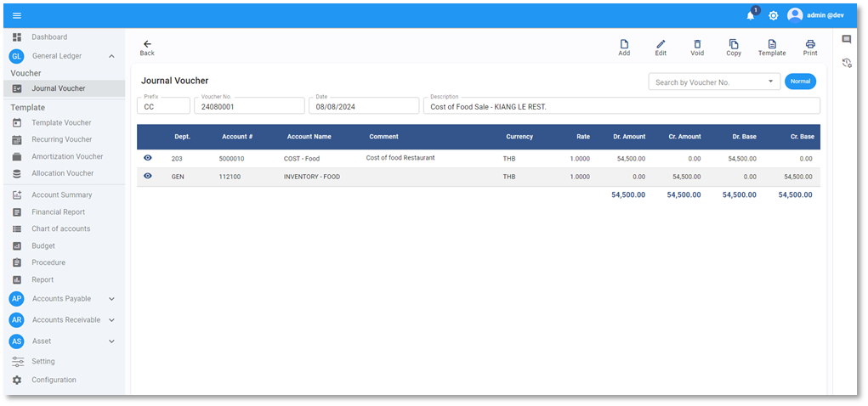Toggle the hamburger menu sidebar

coord(17,15)
